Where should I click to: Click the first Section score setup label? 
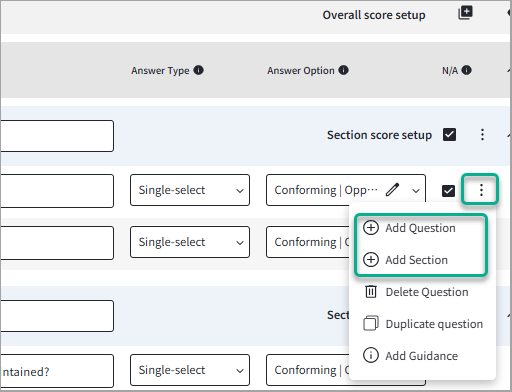(379, 135)
